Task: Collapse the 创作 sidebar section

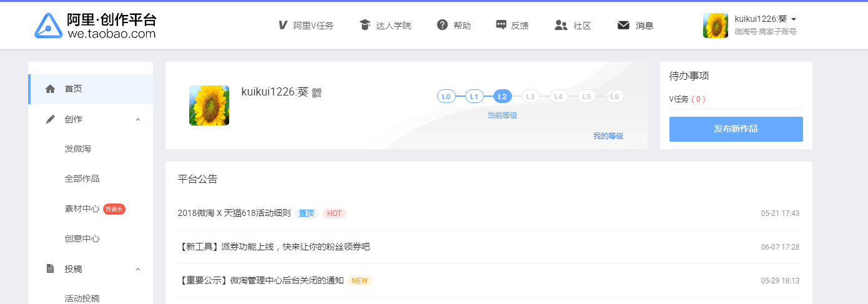Action: [138, 119]
